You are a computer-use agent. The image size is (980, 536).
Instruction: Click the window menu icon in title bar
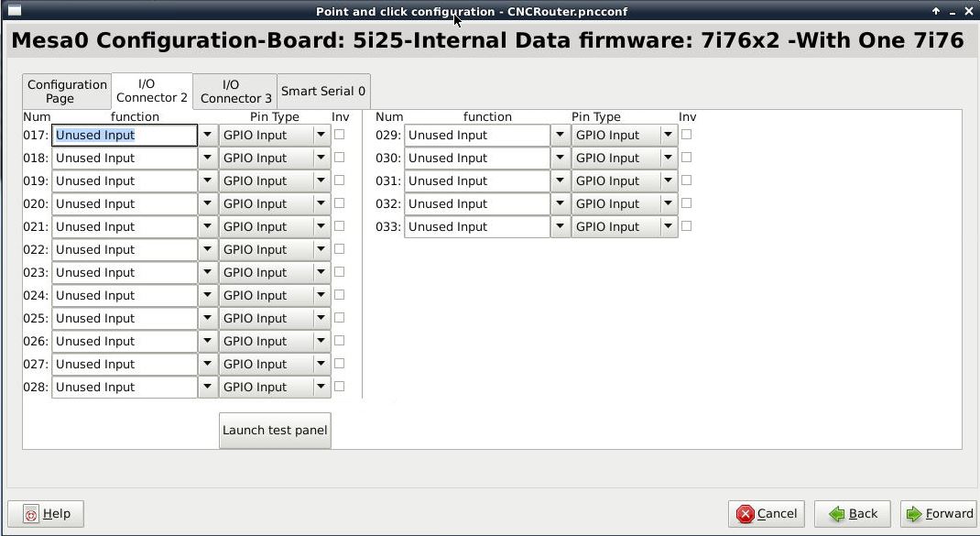[13, 11]
